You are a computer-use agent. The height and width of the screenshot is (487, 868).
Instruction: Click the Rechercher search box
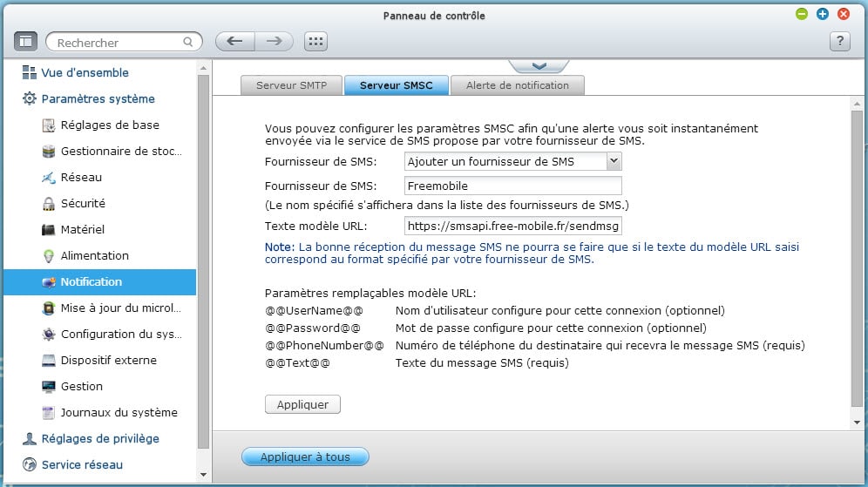coord(118,42)
